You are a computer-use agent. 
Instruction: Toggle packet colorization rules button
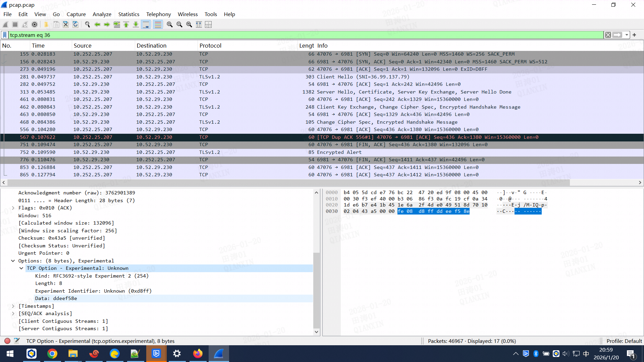click(x=158, y=24)
